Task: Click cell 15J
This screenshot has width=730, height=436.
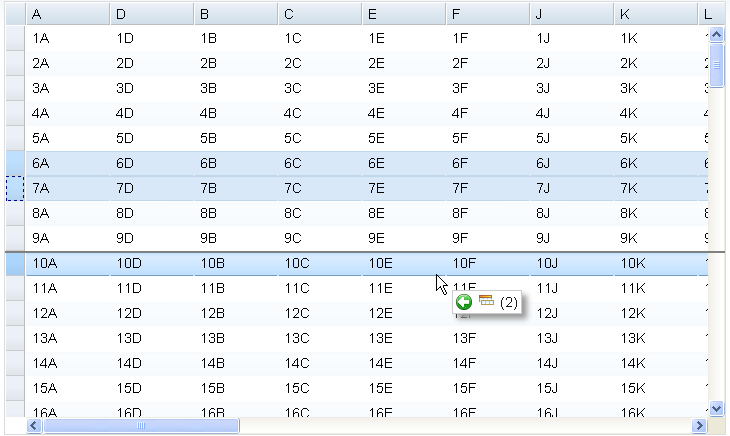Action: click(572, 389)
